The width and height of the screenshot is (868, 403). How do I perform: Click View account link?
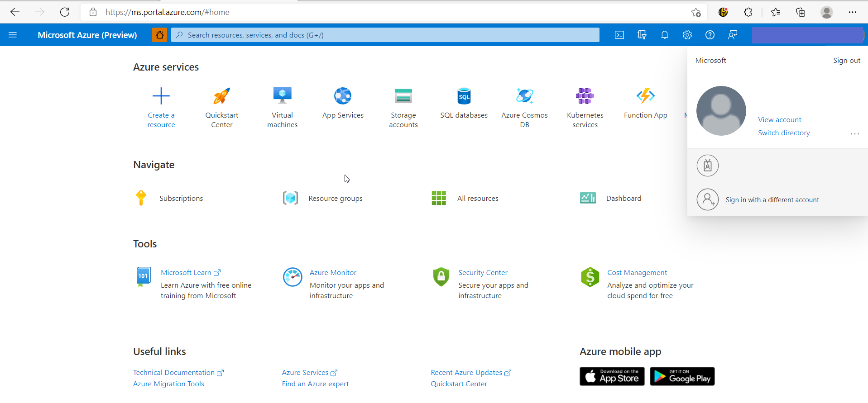click(x=780, y=120)
